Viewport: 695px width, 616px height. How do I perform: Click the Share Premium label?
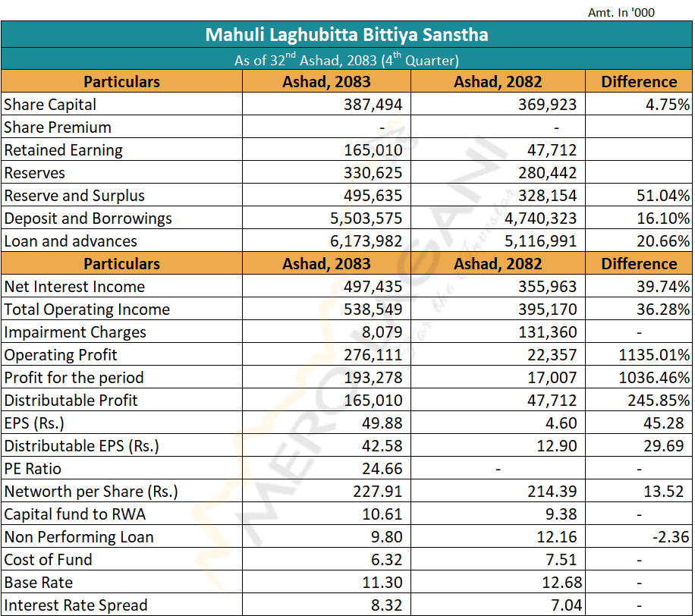(x=58, y=127)
